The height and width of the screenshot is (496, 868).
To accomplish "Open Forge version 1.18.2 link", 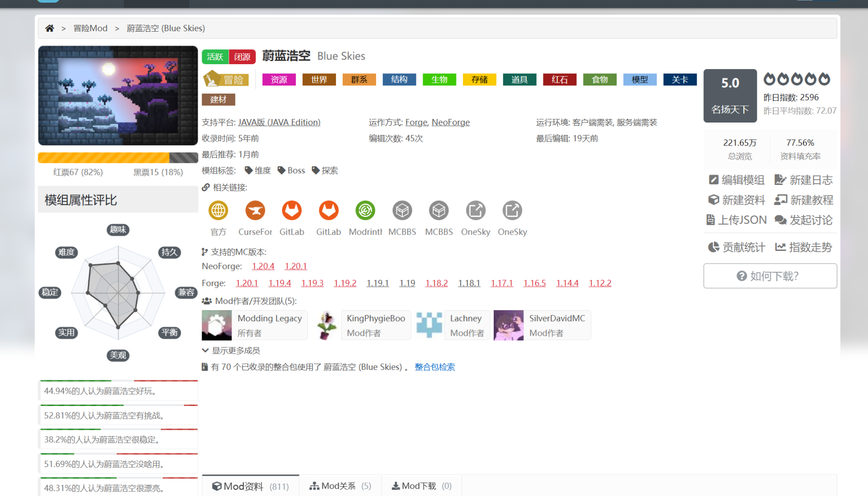I will [x=436, y=283].
